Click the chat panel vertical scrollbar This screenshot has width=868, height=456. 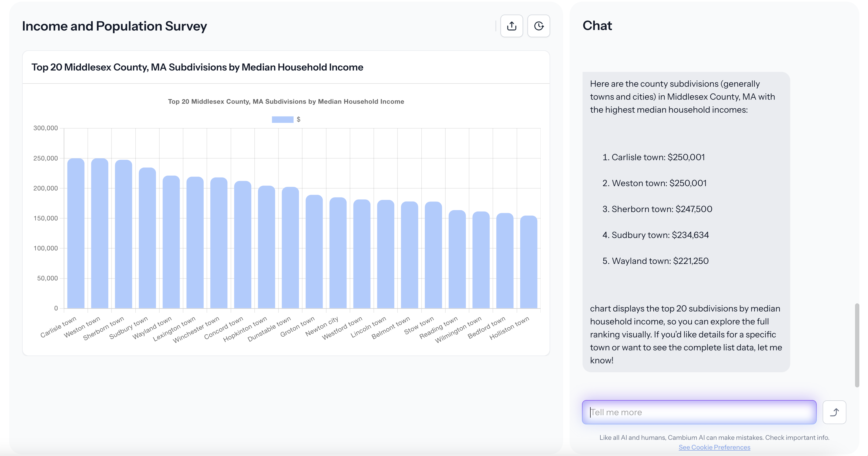click(x=857, y=345)
